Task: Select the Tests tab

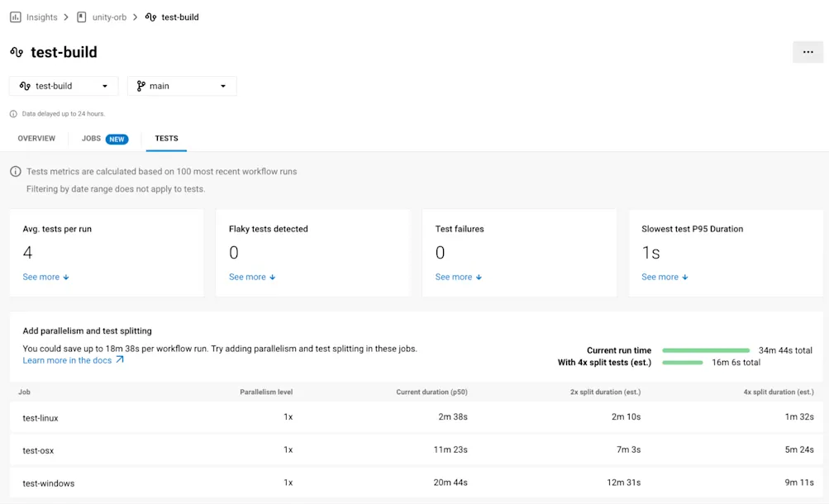Action: click(x=166, y=139)
